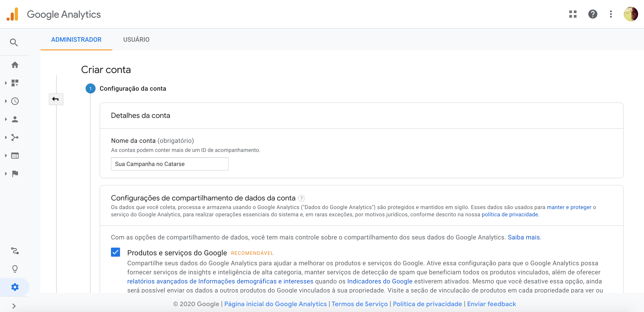This screenshot has height=312, width=644.
Task: Click the search magnifier in sidebar
Action: pyautogui.click(x=14, y=42)
